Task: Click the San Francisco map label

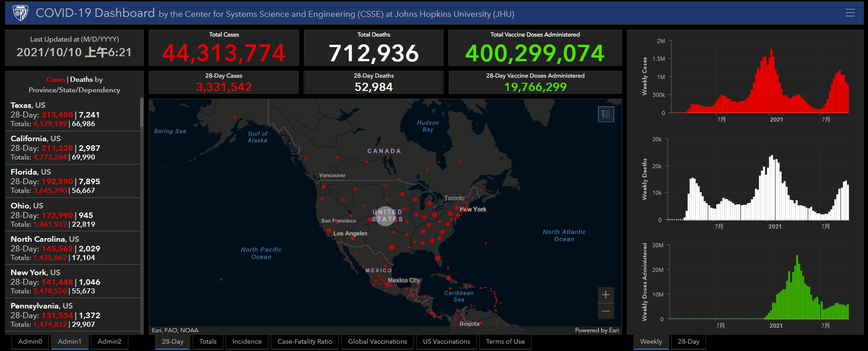Action: [339, 221]
